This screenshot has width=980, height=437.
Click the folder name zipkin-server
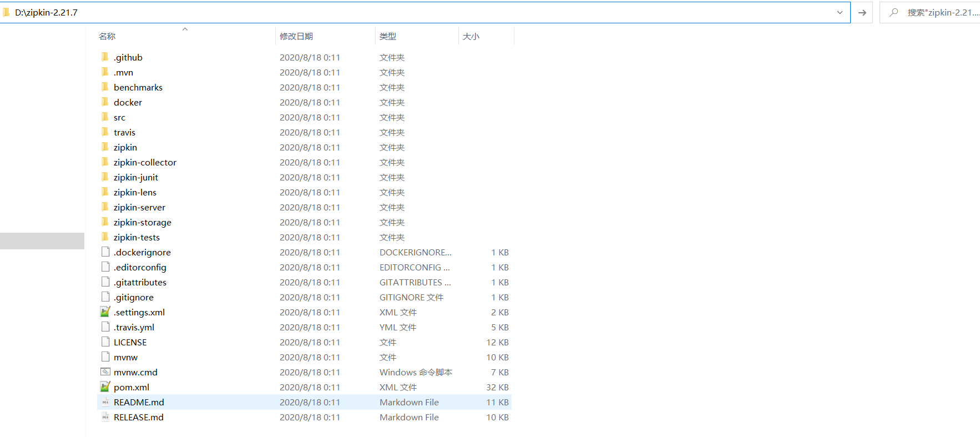(x=139, y=207)
